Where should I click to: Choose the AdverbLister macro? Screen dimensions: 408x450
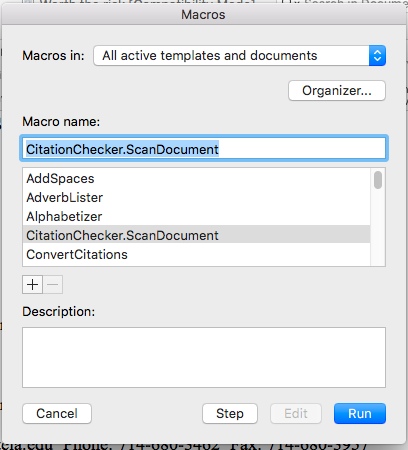(196, 198)
